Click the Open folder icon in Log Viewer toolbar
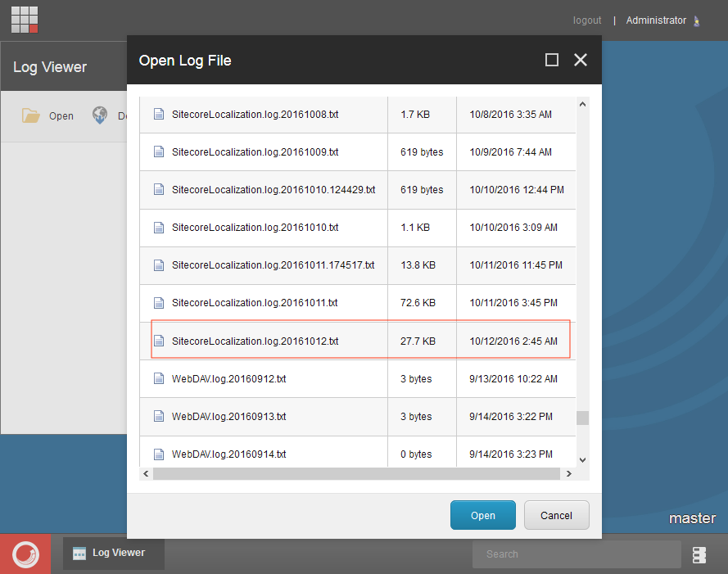Viewport: 728px width, 574px height. pyautogui.click(x=30, y=115)
